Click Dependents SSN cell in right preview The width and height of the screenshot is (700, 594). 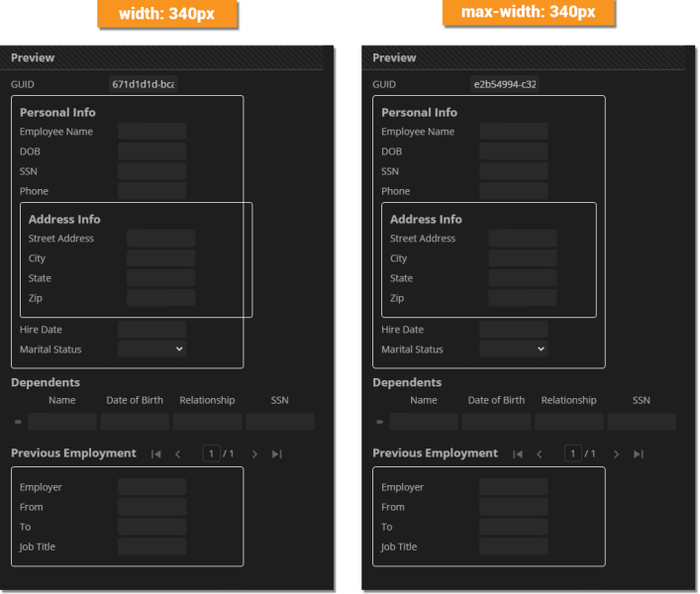point(642,422)
